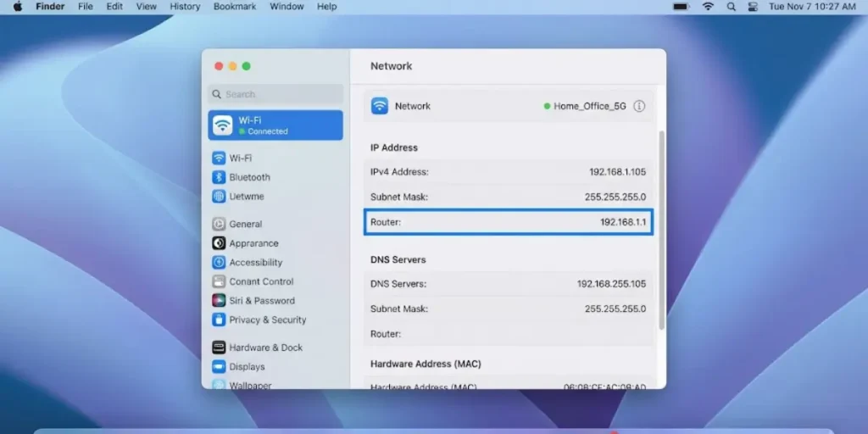Click the Home_Office_5G network name

click(590, 106)
